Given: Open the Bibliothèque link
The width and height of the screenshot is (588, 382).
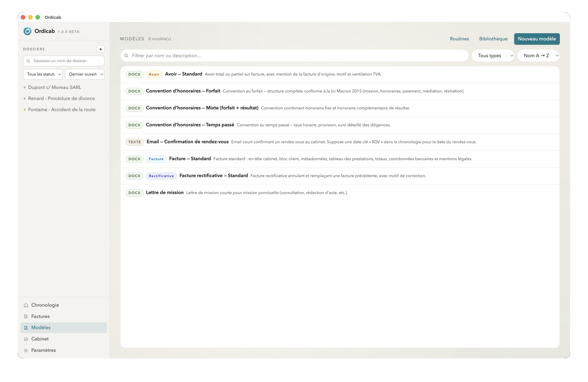Looking at the screenshot, I should tap(493, 39).
